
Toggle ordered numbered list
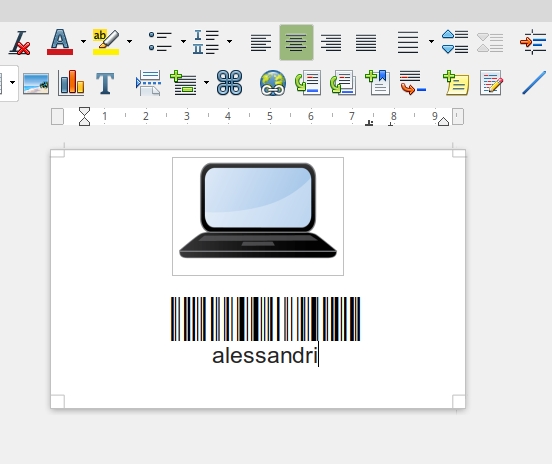click(206, 42)
